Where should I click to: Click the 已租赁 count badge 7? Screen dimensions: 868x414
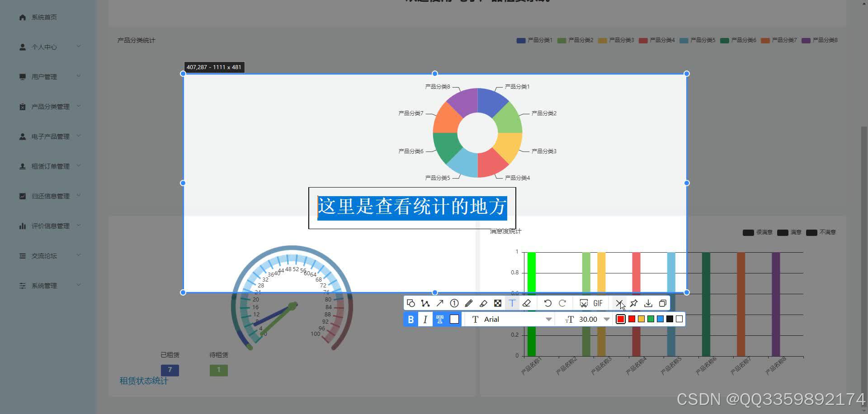coord(170,370)
